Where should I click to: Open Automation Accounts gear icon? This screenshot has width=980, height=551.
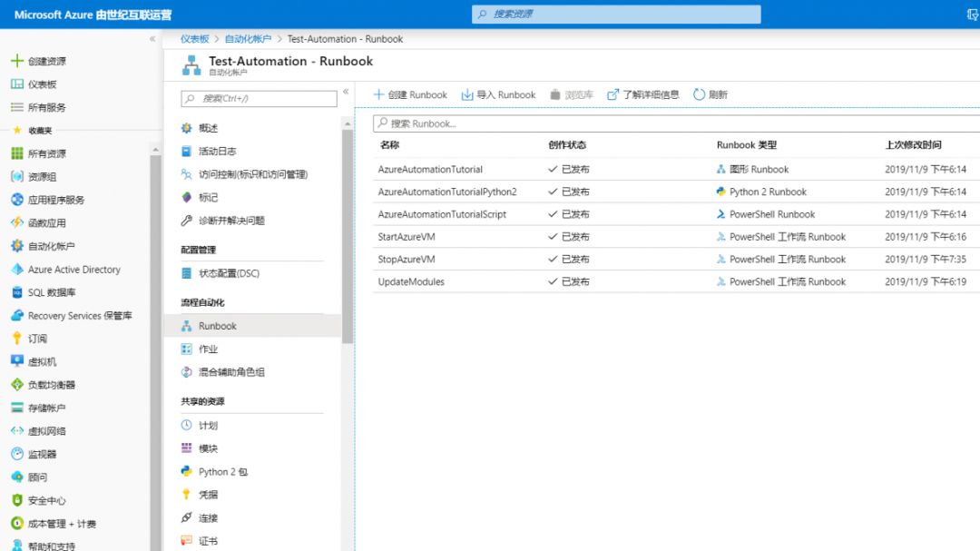coord(17,246)
